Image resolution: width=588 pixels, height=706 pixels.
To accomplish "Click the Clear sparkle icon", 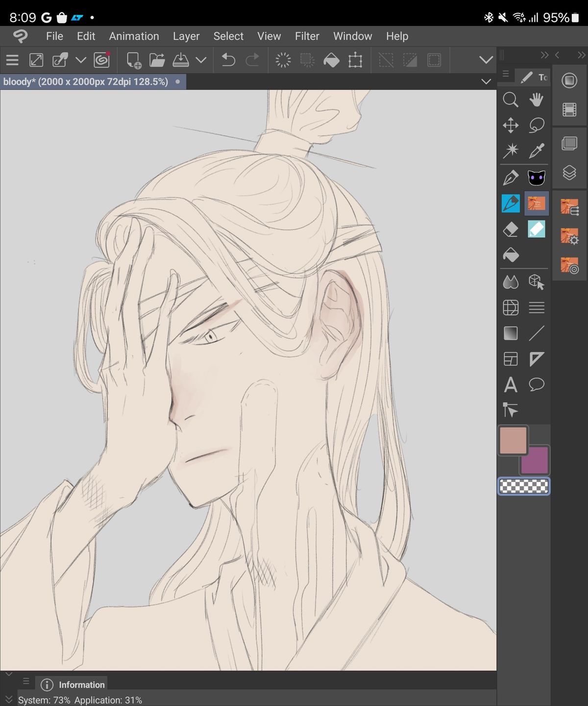I will (283, 60).
